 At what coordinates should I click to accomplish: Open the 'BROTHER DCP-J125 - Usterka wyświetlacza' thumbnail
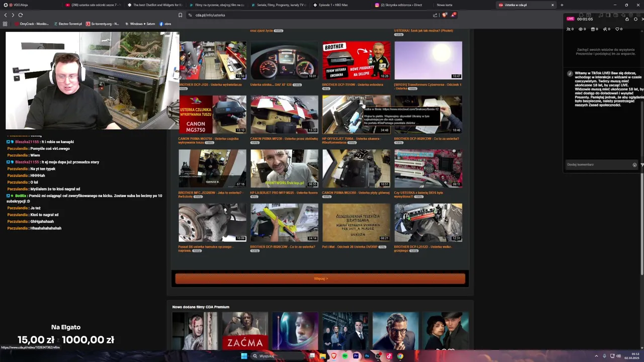[x=212, y=60]
